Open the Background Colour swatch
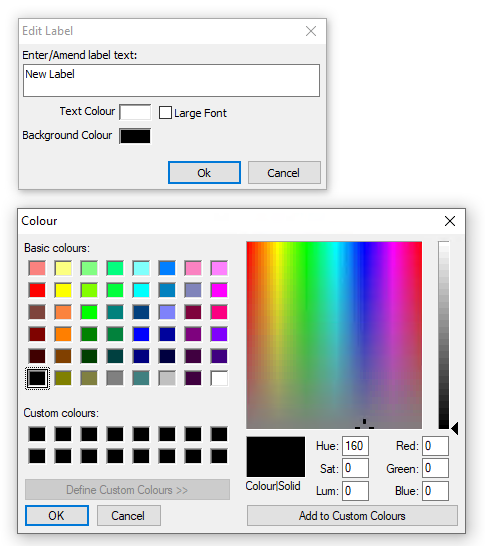Image resolution: width=485 pixels, height=546 pixels. pos(135,136)
